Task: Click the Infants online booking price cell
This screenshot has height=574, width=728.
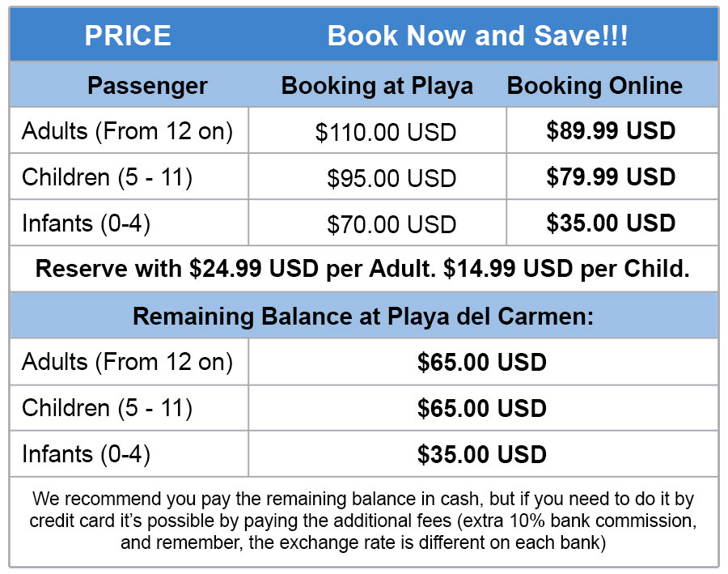Action: click(611, 223)
